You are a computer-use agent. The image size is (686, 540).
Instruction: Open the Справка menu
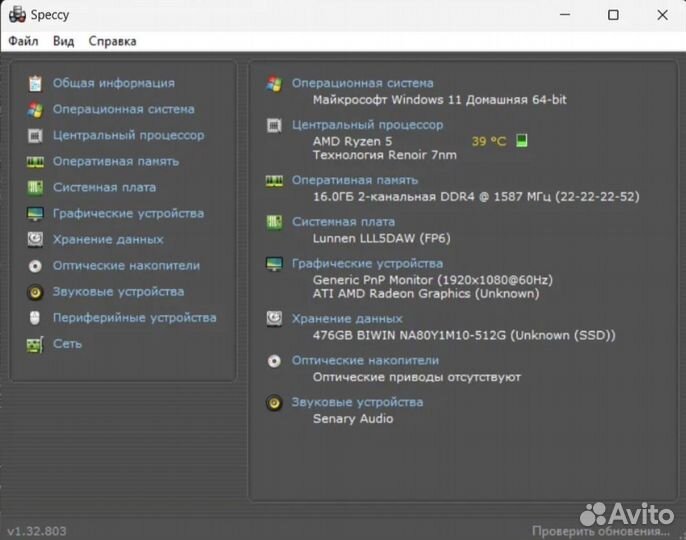tap(112, 41)
